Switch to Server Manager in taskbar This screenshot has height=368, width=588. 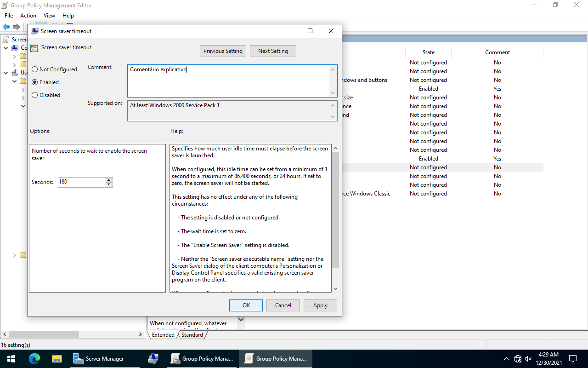click(99, 359)
